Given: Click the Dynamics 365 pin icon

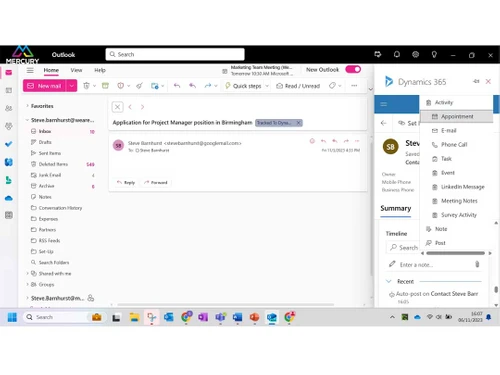Looking at the screenshot, I should (x=476, y=81).
